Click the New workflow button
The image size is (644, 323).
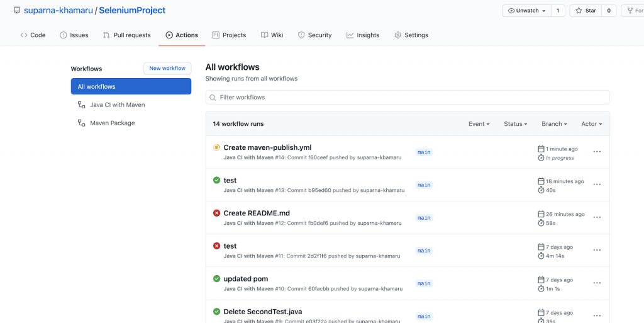pos(167,69)
